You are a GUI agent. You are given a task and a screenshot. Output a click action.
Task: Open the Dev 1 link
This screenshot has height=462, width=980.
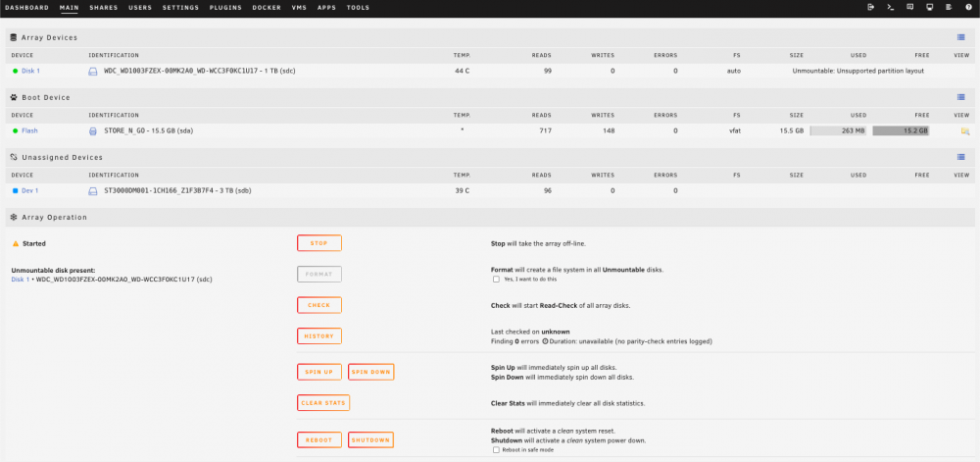coord(30,190)
